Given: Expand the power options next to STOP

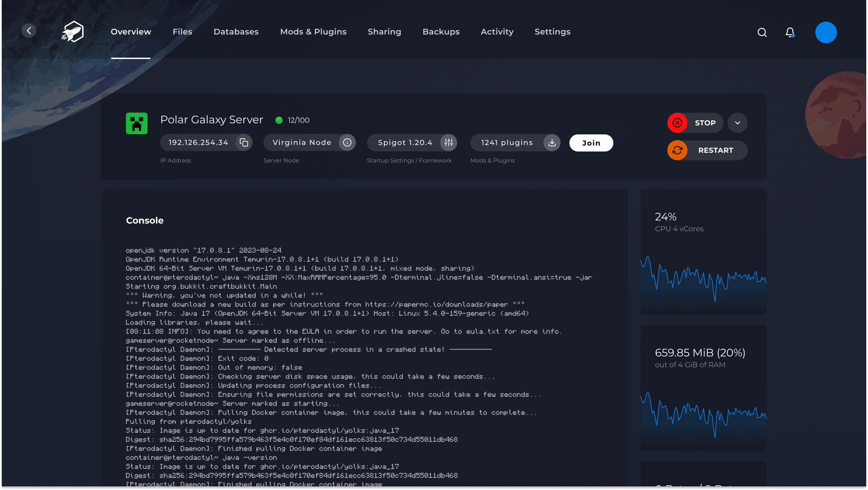Looking at the screenshot, I should [x=737, y=123].
